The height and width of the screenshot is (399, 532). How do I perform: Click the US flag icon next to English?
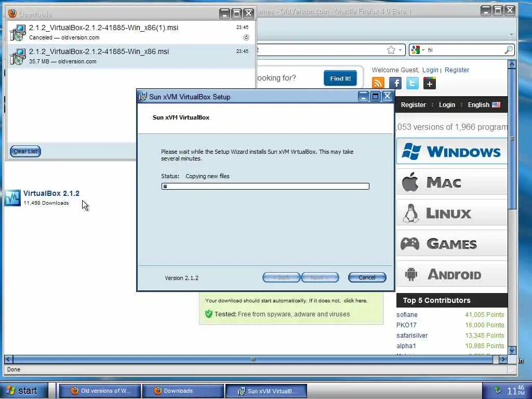point(496,105)
